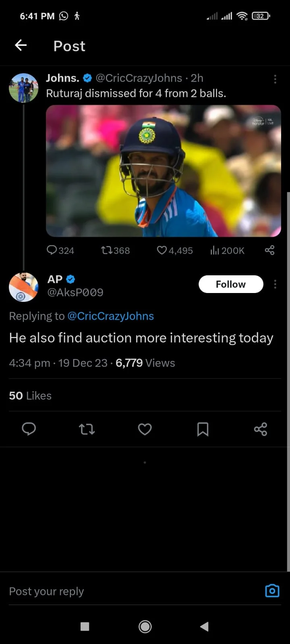The height and width of the screenshot is (644, 290).
Task: Follow the AP account
Action: coord(231,284)
